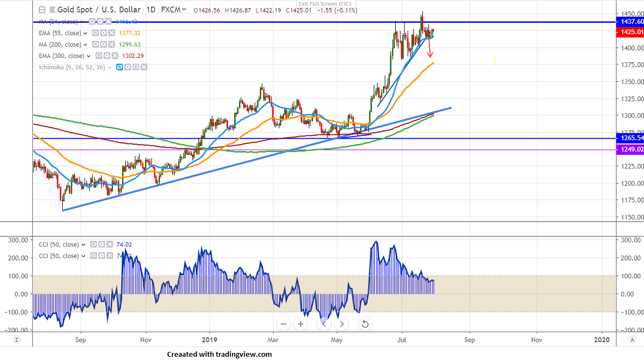Open settings gear for EMA (55, close)

tap(103, 33)
